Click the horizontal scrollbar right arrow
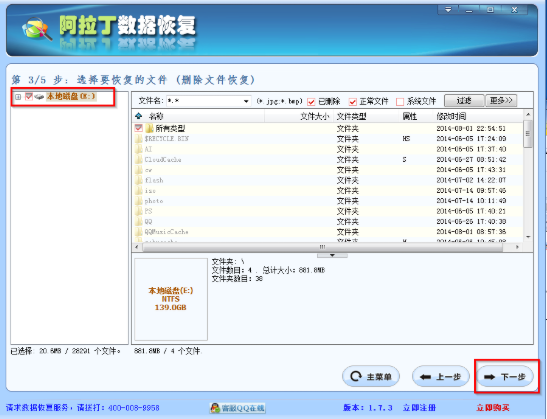 [517, 247]
